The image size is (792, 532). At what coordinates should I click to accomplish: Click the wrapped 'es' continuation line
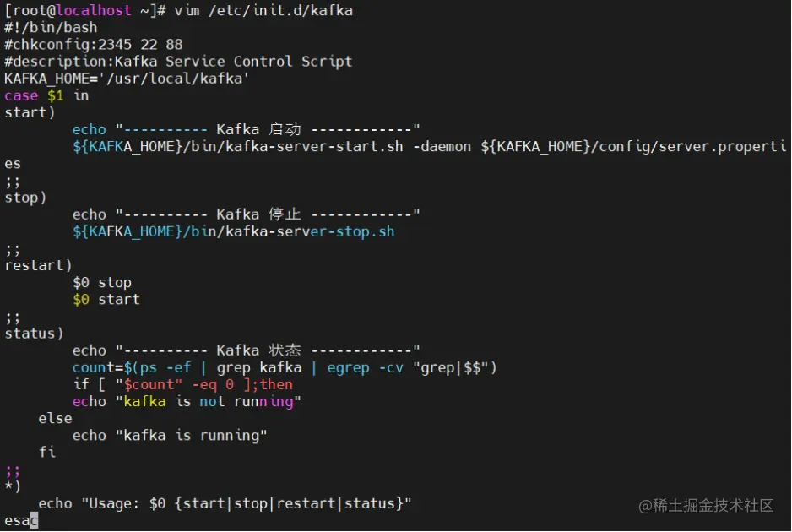point(13,164)
